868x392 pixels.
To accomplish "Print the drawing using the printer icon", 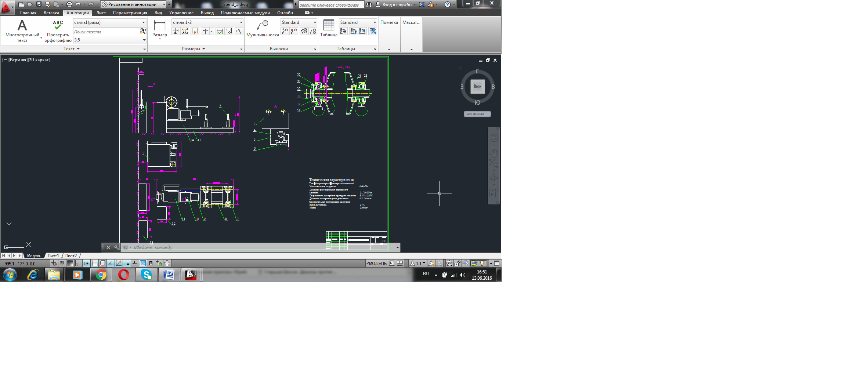I will [x=69, y=4].
